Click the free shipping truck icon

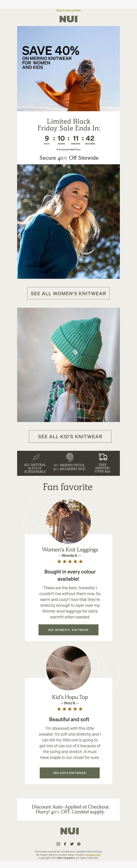(x=103, y=457)
